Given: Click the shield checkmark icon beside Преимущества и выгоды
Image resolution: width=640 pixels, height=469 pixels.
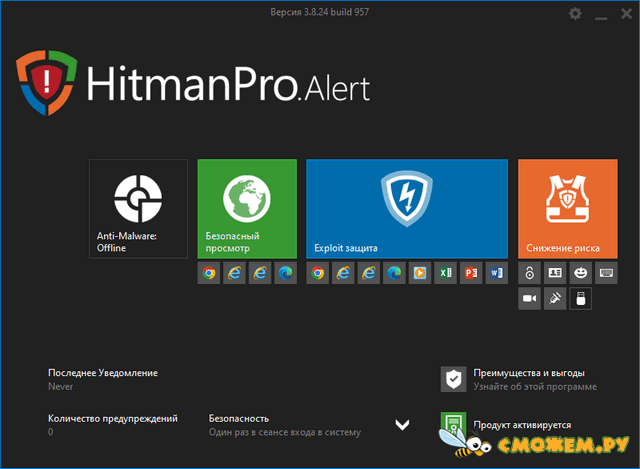Looking at the screenshot, I should tap(453, 379).
